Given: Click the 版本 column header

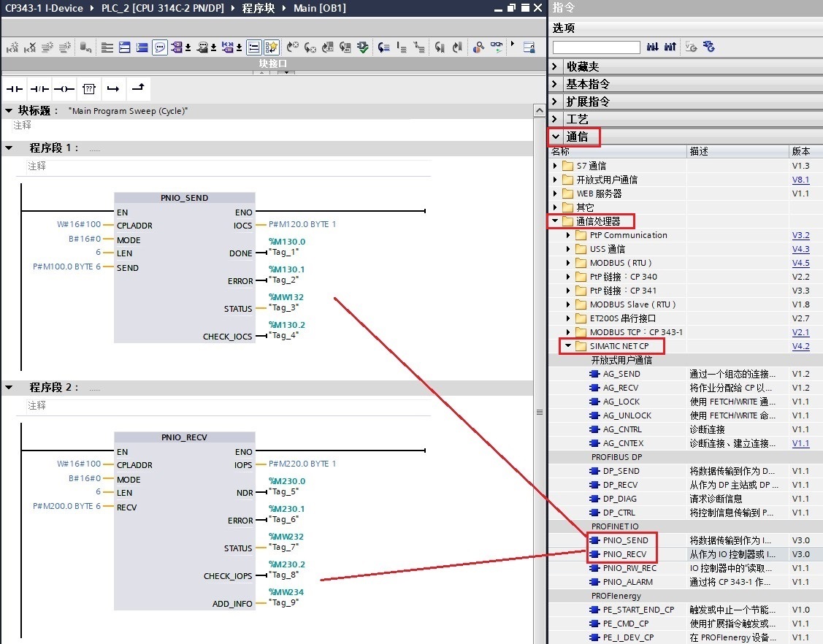Looking at the screenshot, I should point(805,151).
